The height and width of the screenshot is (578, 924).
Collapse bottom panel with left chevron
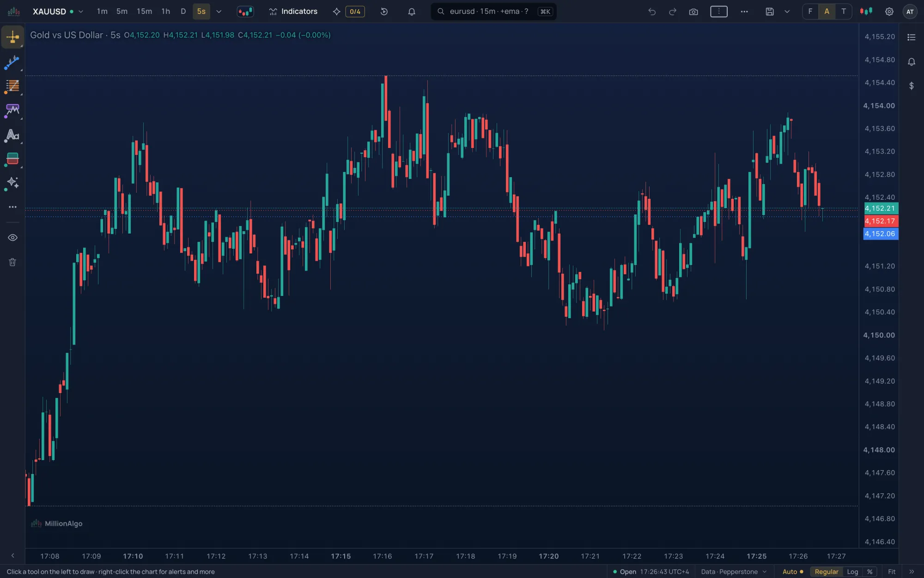point(12,556)
